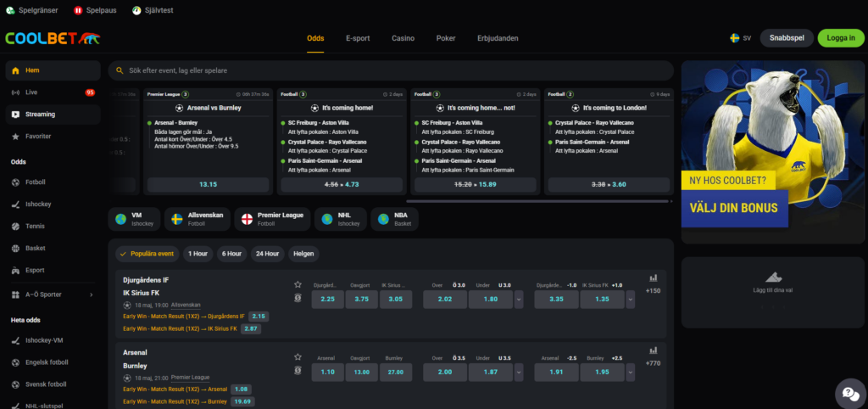Open the Poker tab
The height and width of the screenshot is (409, 868).
pos(446,38)
